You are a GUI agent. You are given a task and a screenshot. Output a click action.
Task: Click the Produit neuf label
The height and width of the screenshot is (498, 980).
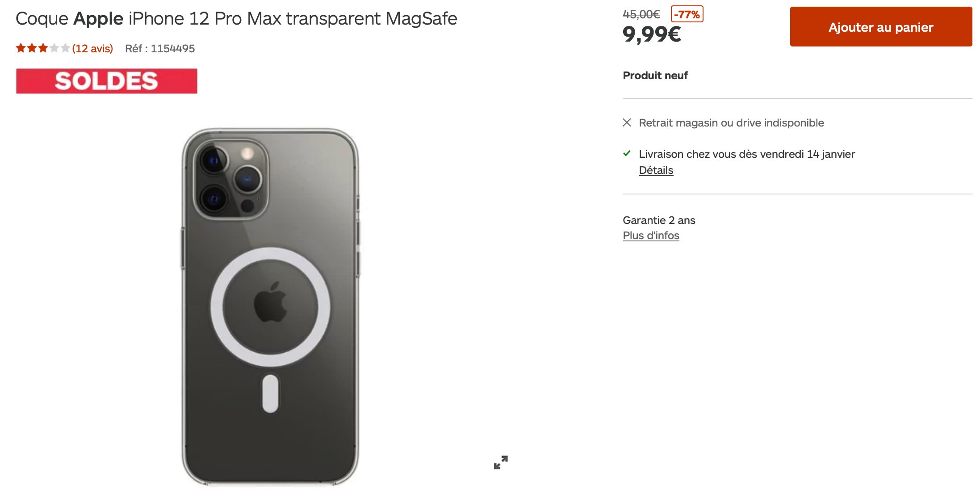655,76
